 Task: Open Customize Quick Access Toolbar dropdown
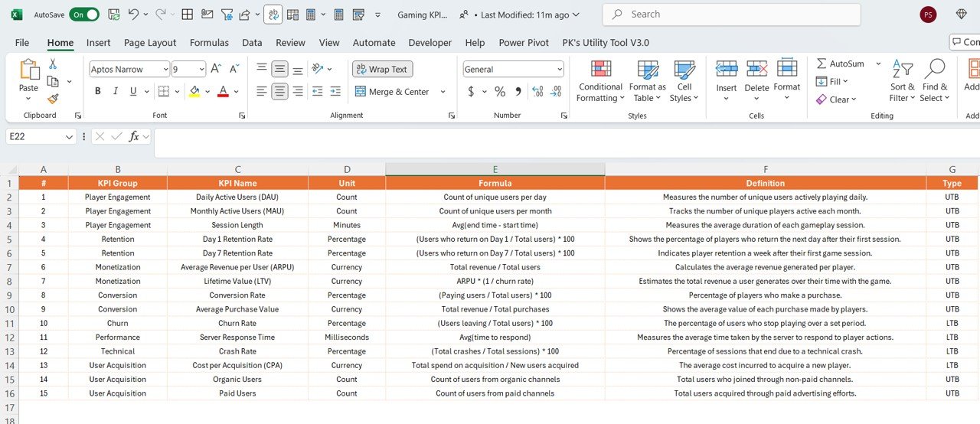click(378, 15)
